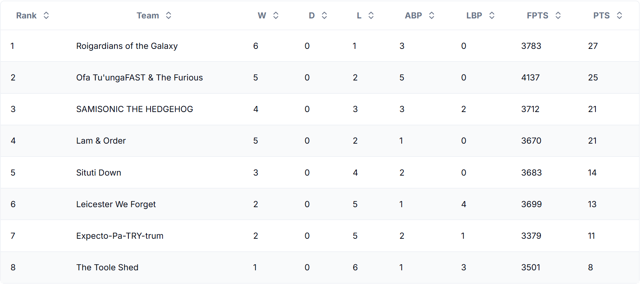Sort table using the W column arrows

276,15
